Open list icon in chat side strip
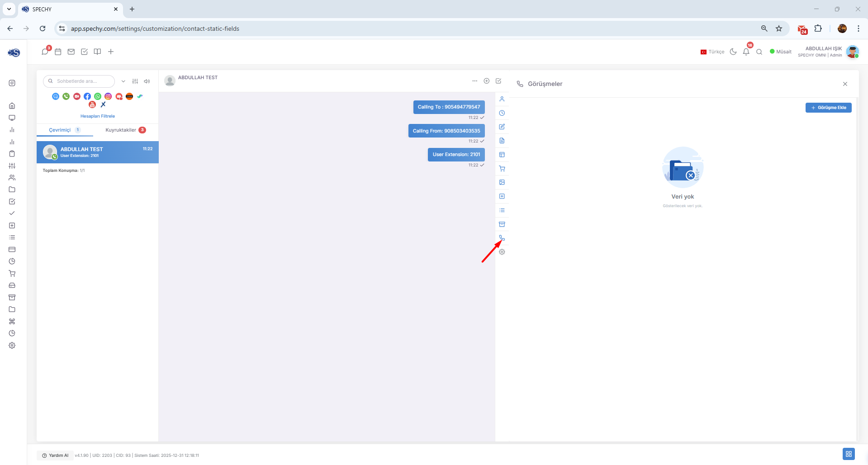The image size is (868, 465). (x=502, y=210)
